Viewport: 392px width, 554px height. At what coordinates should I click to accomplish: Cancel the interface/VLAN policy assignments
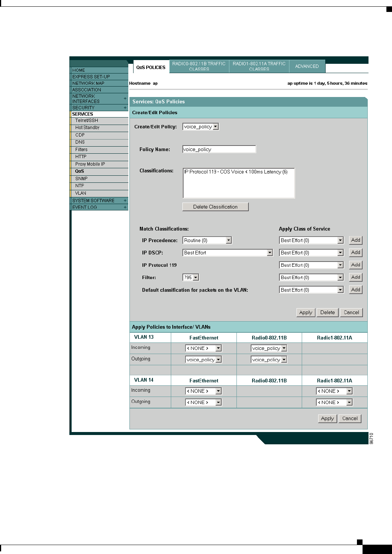(350, 419)
